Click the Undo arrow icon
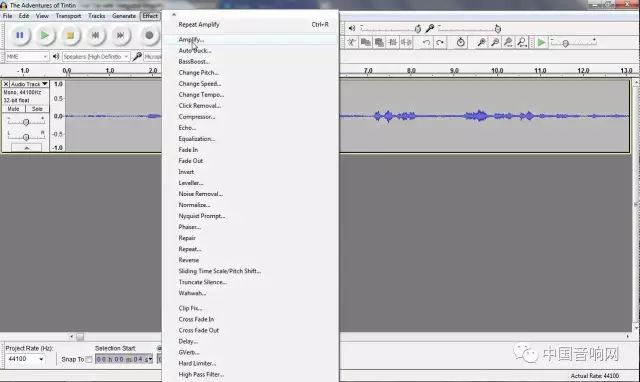 426,42
